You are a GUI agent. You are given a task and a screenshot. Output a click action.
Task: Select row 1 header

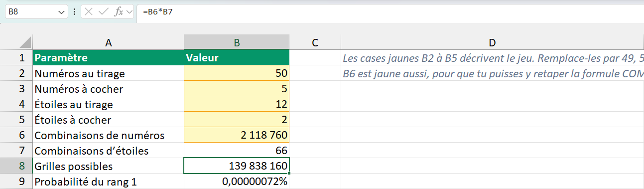(16, 58)
